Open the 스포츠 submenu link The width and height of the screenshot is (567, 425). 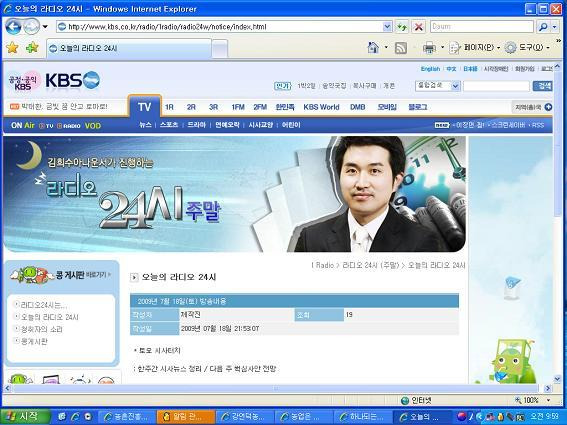(x=169, y=125)
